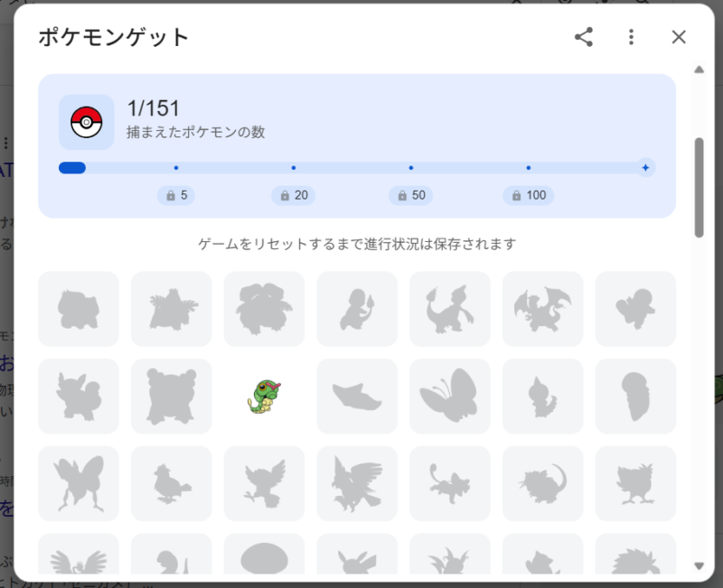Click the scrollbar up arrow
This screenshot has height=588, width=723.
pyautogui.click(x=699, y=70)
